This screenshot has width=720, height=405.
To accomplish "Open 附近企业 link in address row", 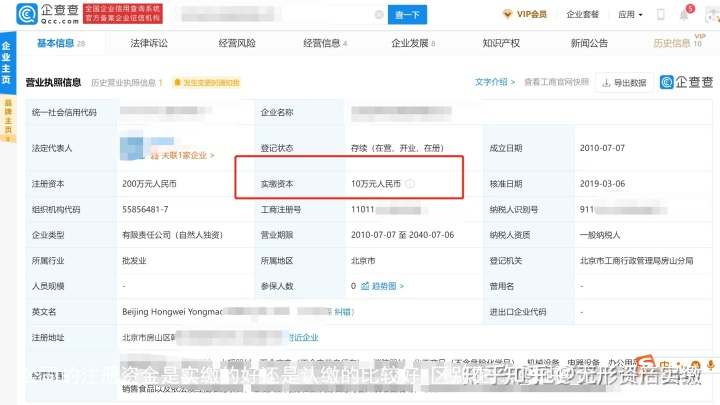I will [x=304, y=338].
